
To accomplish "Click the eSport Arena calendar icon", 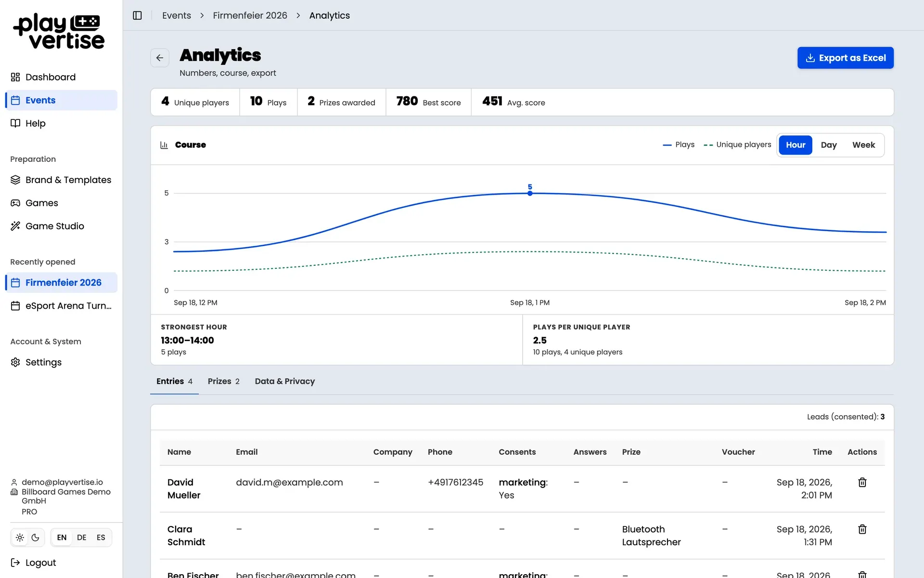I will (15, 306).
